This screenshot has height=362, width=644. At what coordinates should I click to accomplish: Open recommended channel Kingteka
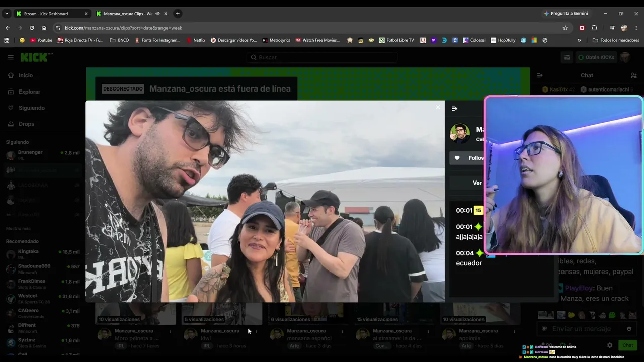point(42,254)
